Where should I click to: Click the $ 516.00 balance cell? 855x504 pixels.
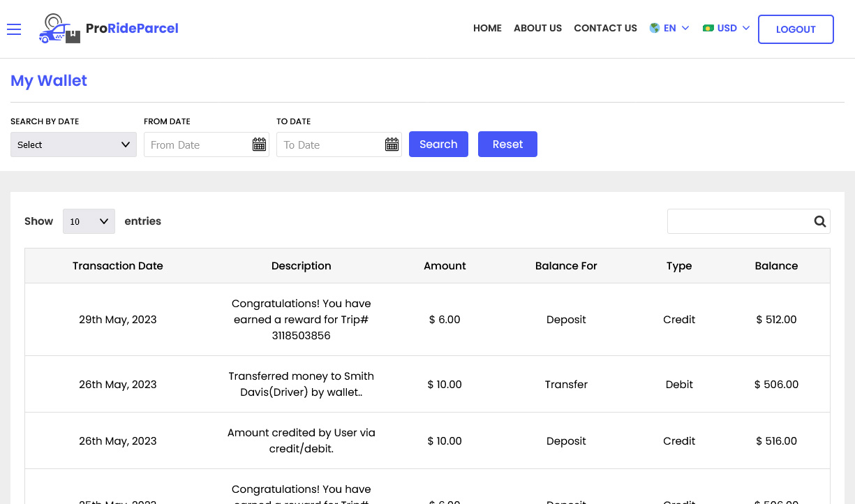coord(776,441)
